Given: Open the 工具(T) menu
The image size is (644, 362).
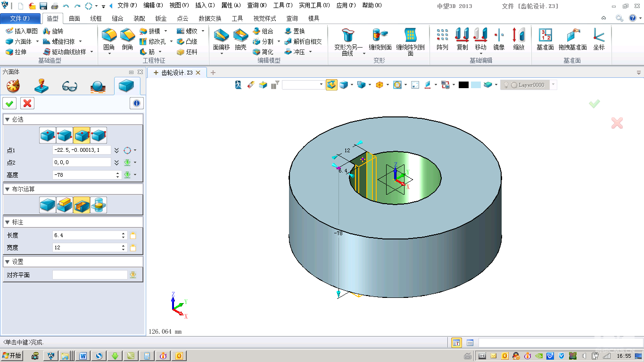Looking at the screenshot, I should pyautogui.click(x=282, y=6).
